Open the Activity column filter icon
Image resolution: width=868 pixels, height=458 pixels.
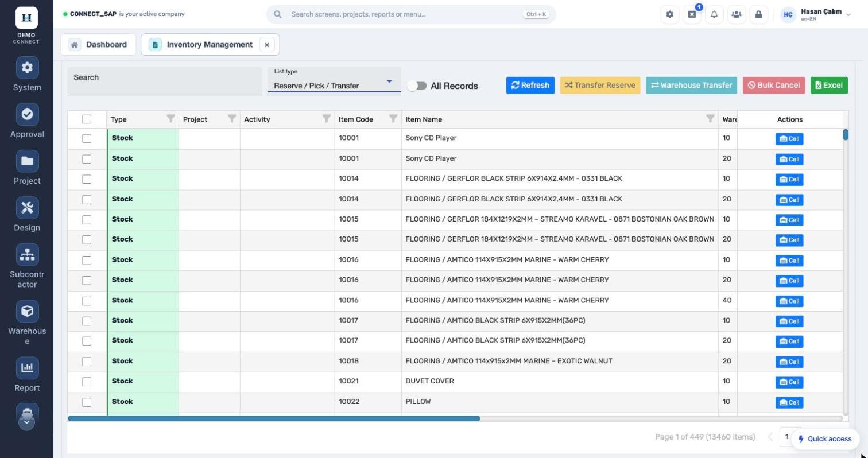click(327, 119)
